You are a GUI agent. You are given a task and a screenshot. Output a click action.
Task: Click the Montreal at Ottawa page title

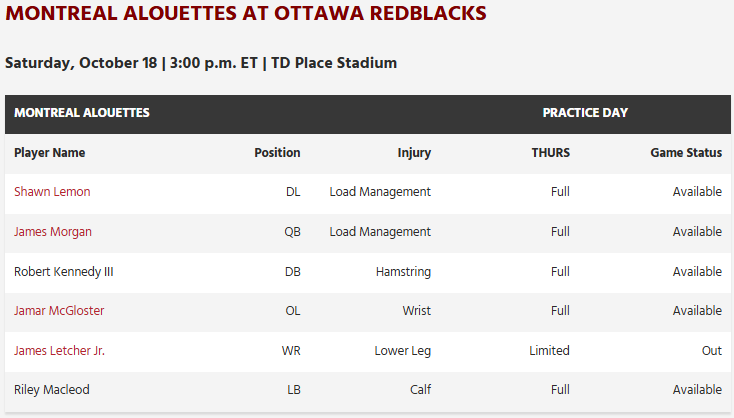[x=246, y=14]
